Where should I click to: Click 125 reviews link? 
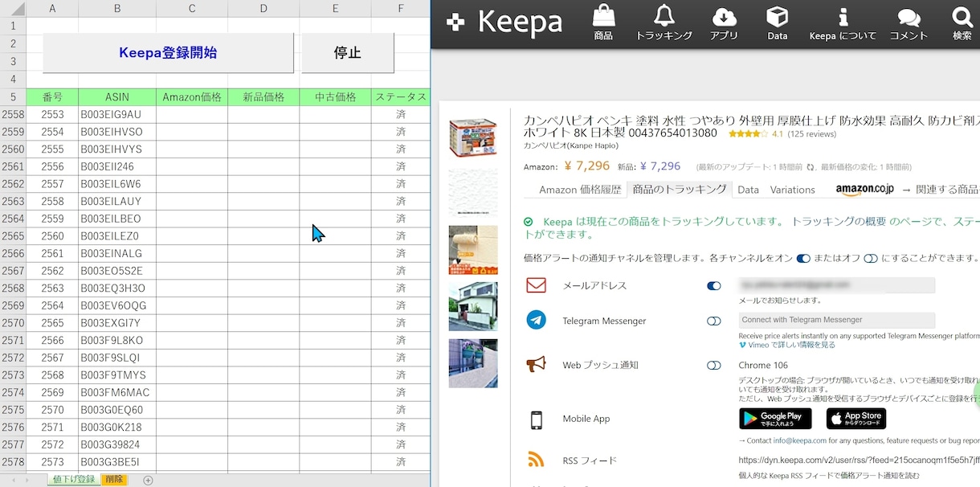pyautogui.click(x=812, y=134)
